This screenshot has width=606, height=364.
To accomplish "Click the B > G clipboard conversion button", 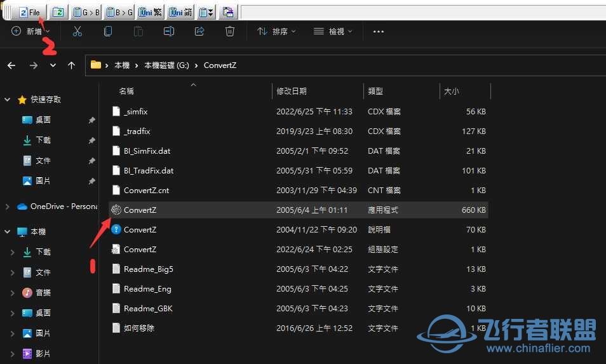I will 119,12.
